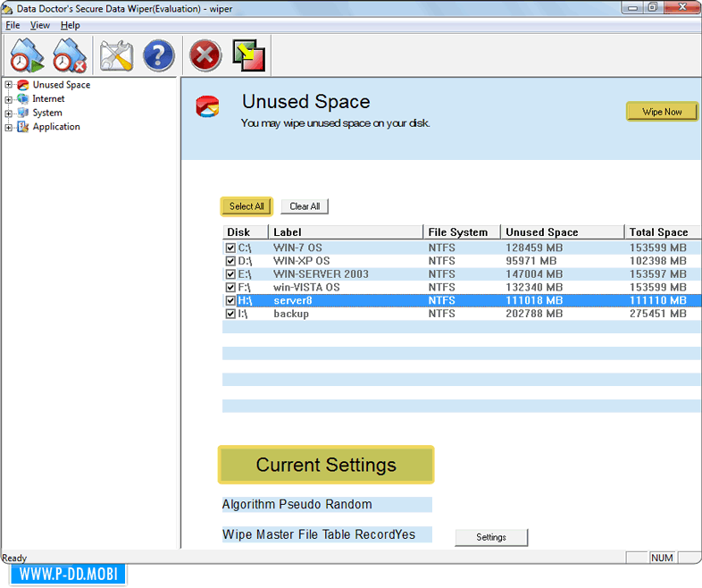Start scheduled wipe clock-with-play toolbar icon
The image size is (702, 588).
(27, 55)
